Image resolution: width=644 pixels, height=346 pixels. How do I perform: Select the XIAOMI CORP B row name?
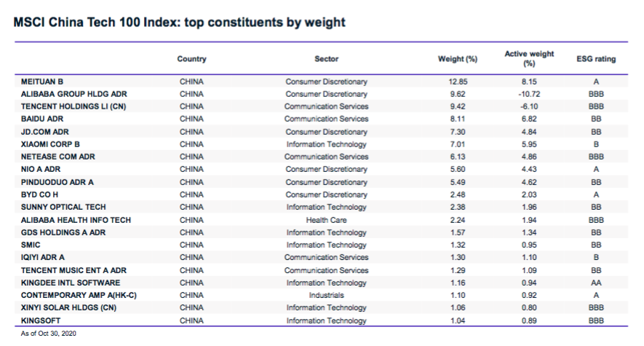pyautogui.click(x=51, y=144)
